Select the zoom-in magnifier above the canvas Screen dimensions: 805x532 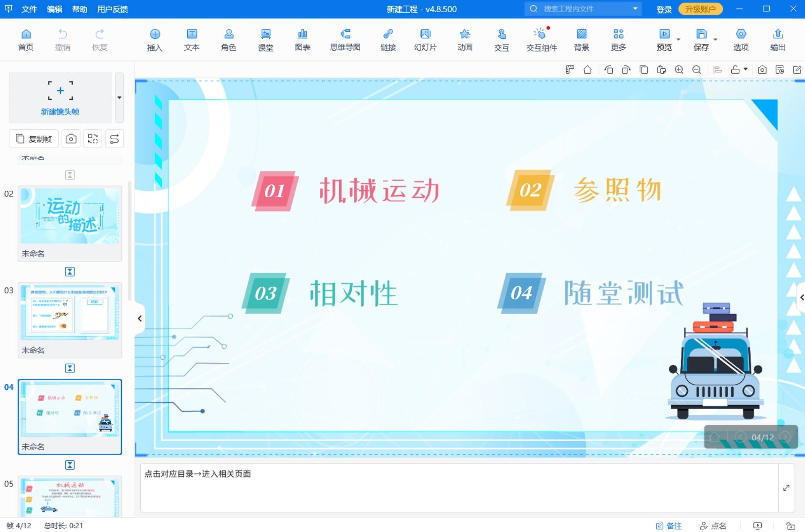click(x=679, y=69)
